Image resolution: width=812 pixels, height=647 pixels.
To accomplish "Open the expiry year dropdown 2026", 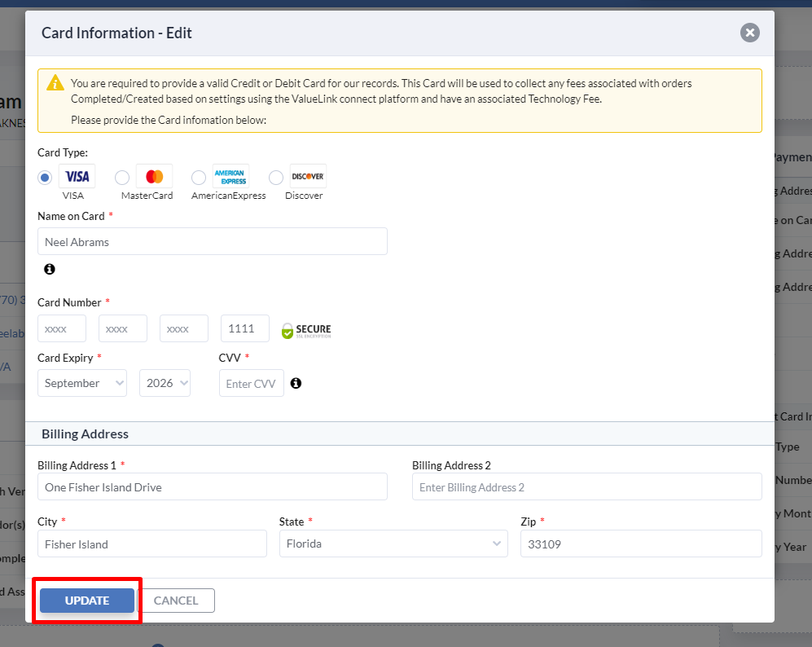I will 165,383.
